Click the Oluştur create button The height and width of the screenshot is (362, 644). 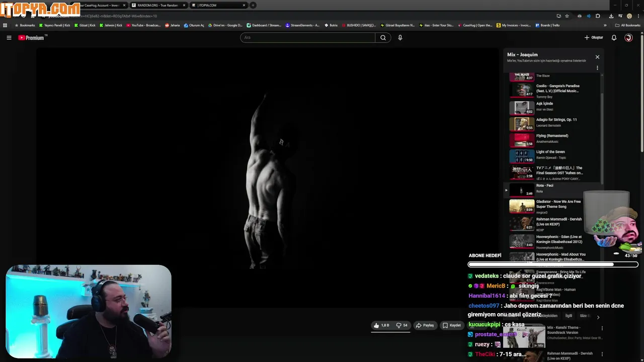pyautogui.click(x=594, y=38)
